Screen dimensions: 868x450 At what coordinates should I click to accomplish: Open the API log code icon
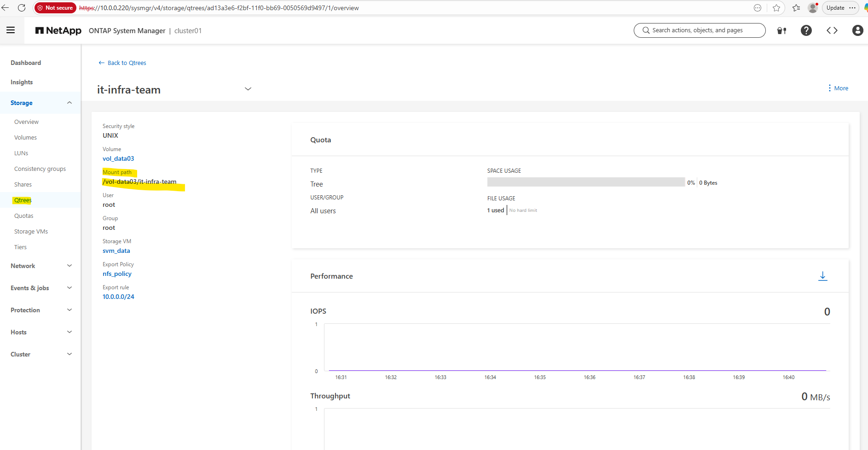tap(832, 30)
